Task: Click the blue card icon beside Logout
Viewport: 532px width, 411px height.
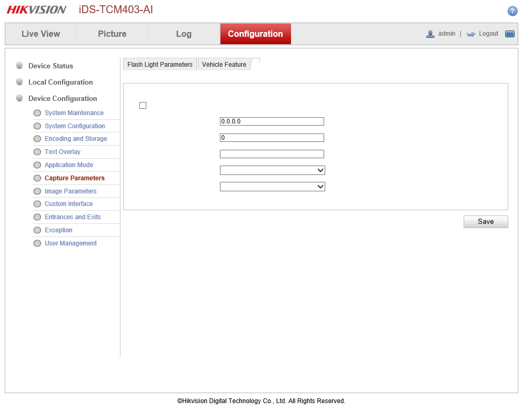Action: pyautogui.click(x=509, y=34)
